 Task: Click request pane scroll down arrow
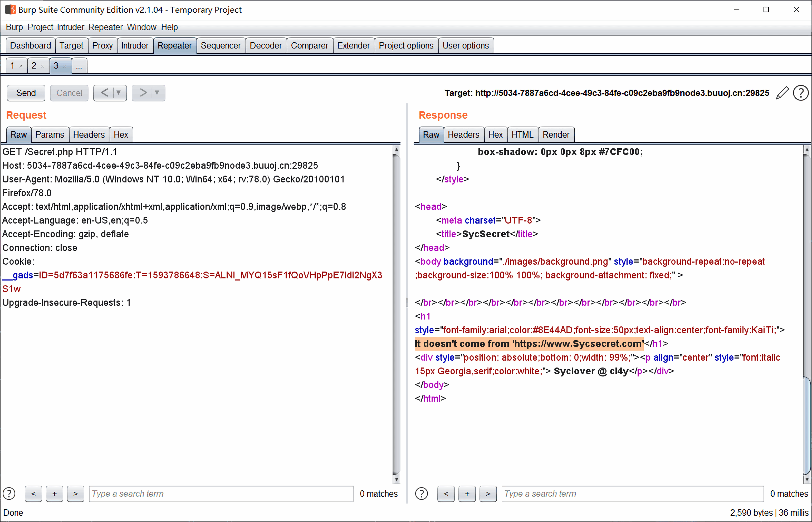pos(396,480)
